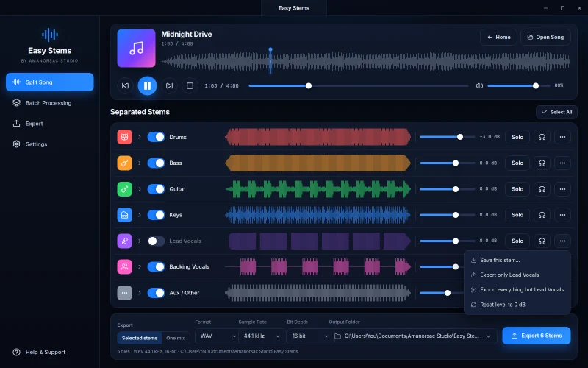Choose Selected stems export mode
588x368 pixels.
(140, 338)
